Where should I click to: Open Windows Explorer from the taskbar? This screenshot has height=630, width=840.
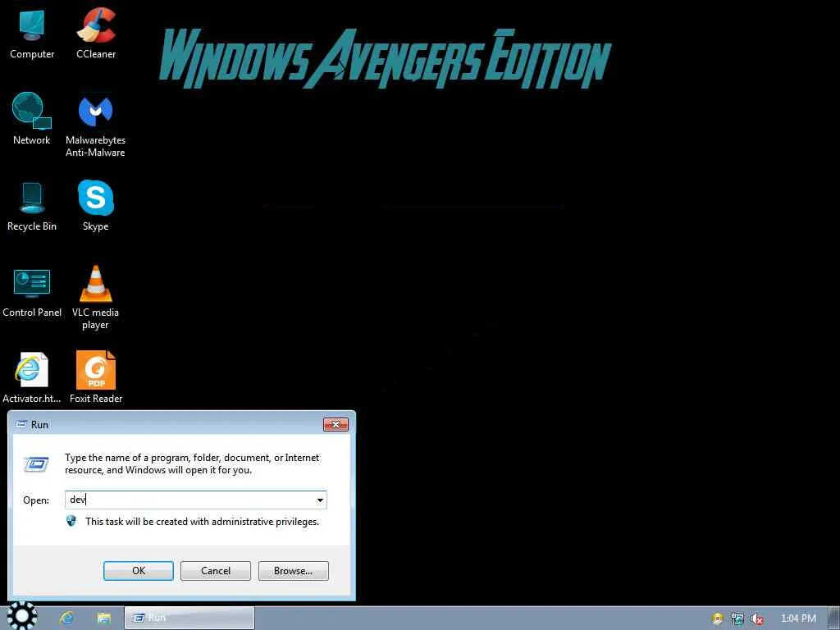click(x=104, y=618)
